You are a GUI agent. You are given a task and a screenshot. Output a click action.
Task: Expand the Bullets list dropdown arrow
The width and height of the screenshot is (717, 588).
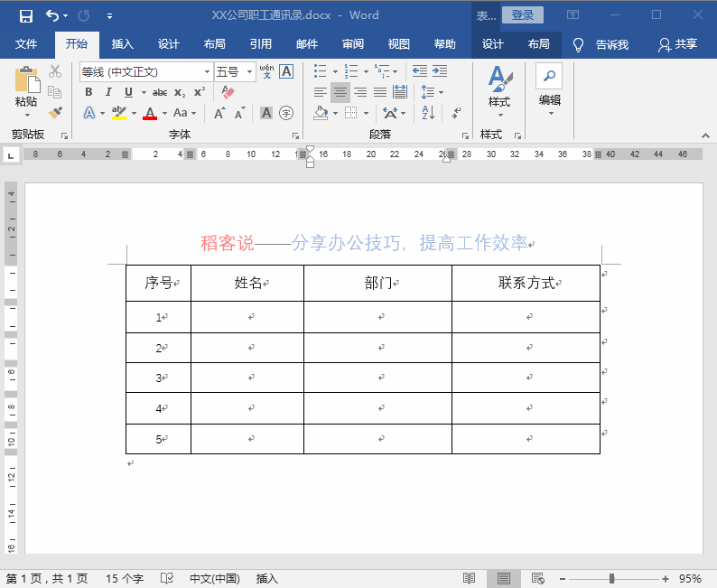335,71
